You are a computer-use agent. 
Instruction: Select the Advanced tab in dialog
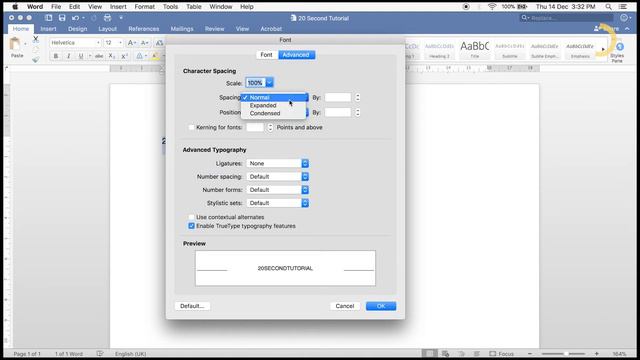[x=296, y=55]
